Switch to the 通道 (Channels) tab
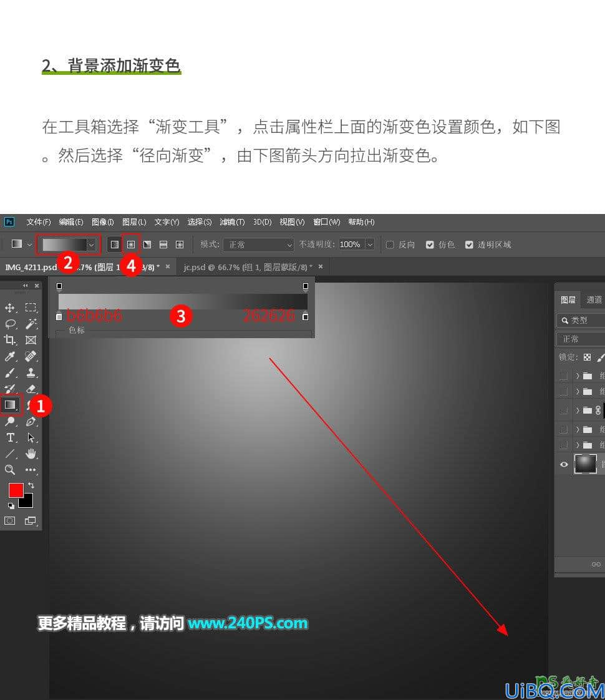605x700 pixels. (594, 299)
